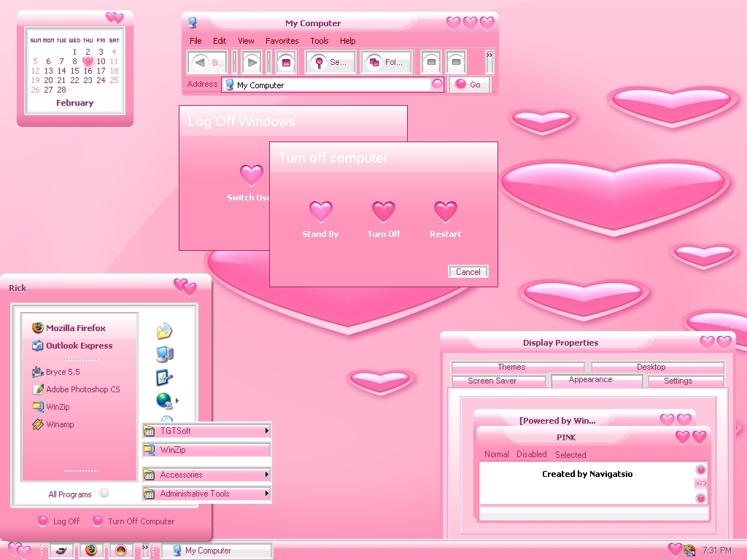
Task: Switch to the Screen Saver tab
Action: [492, 381]
